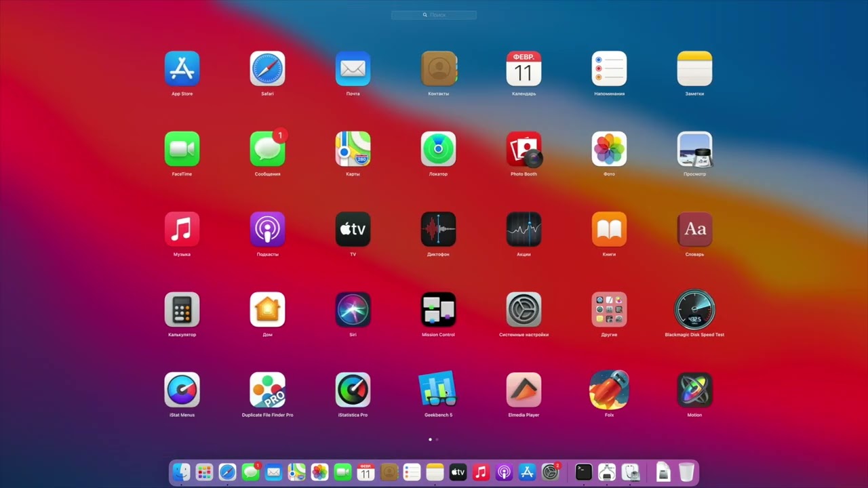Viewport: 868px width, 488px height.
Task: Open the Motion app
Action: coord(694,390)
